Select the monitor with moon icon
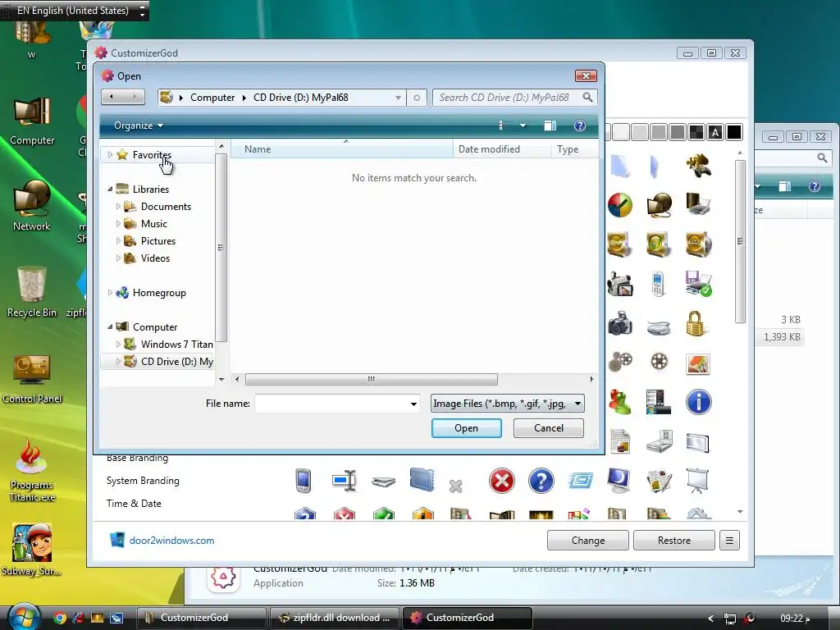Viewport: 840px width, 630px height. (619, 481)
